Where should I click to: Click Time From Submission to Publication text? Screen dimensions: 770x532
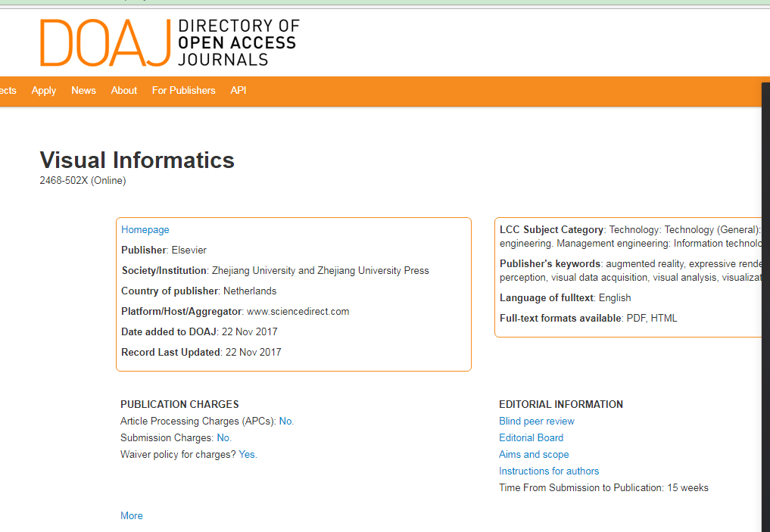(x=603, y=488)
